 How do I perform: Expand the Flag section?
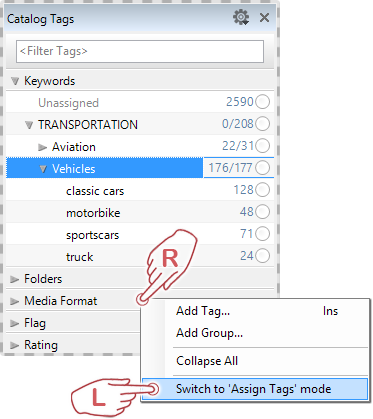[x=15, y=323]
